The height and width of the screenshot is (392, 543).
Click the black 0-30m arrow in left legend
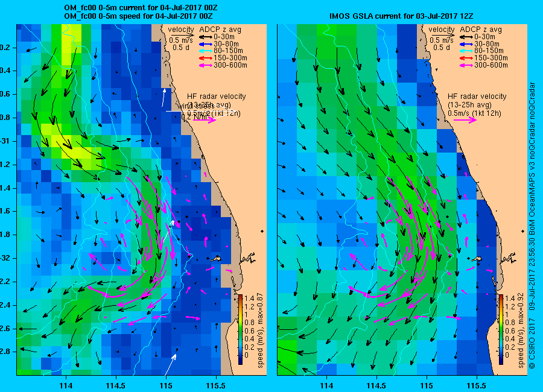(206, 37)
